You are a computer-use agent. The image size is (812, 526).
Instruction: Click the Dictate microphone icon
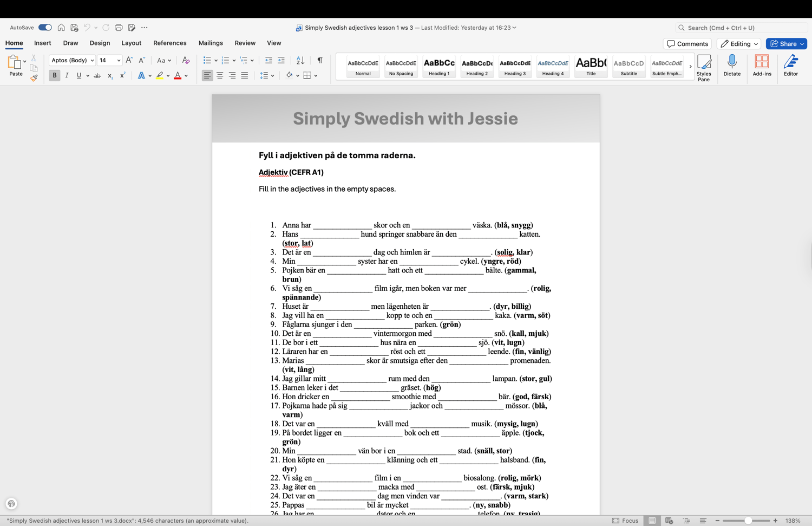tap(732, 66)
